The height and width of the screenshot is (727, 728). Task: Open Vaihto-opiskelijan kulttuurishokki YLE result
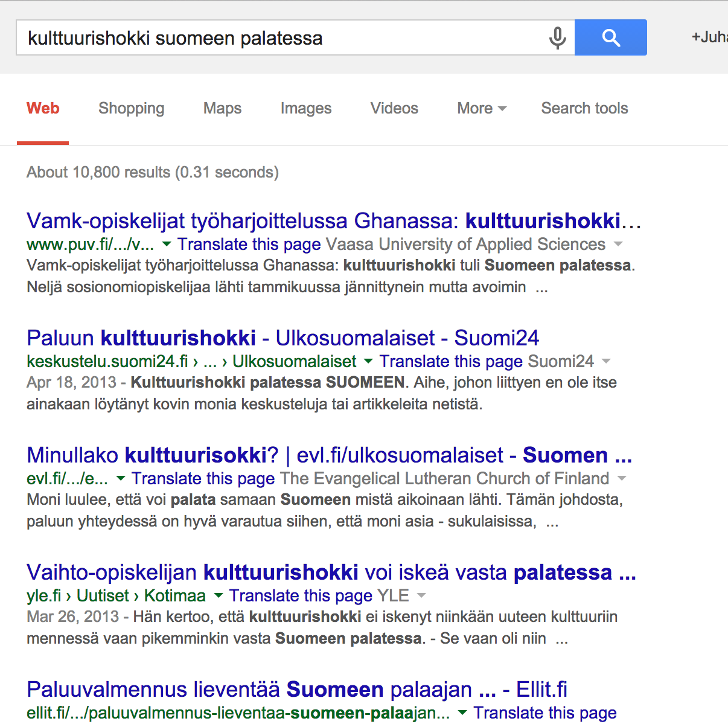point(331,572)
